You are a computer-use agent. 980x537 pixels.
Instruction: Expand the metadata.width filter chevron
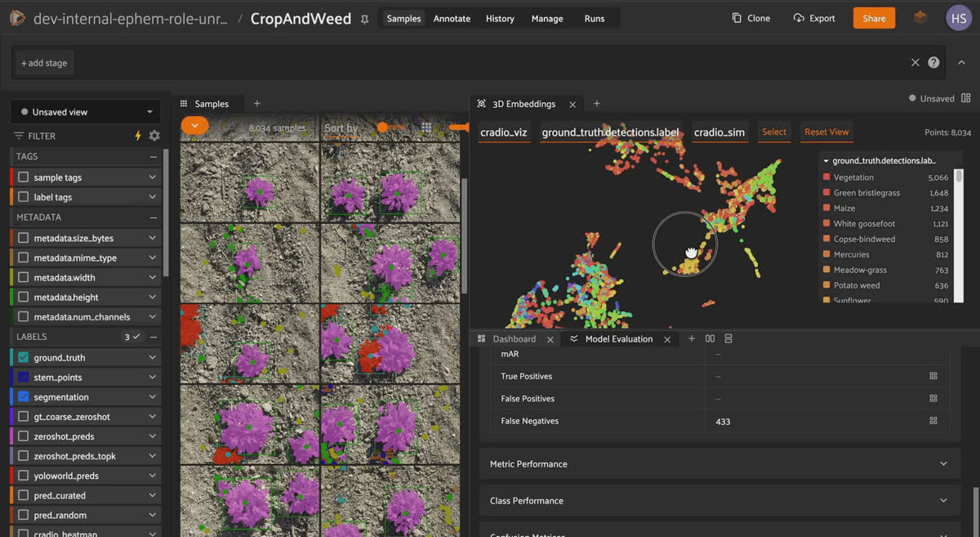152,278
